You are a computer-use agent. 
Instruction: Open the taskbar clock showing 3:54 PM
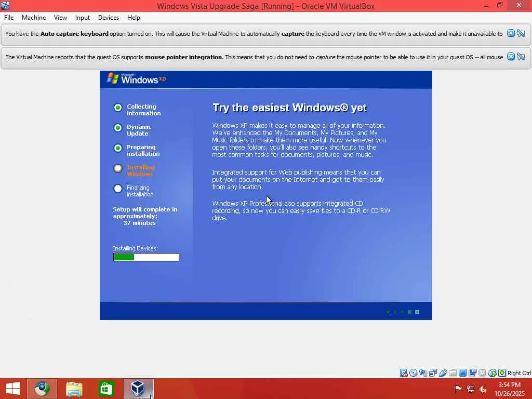[x=509, y=389]
